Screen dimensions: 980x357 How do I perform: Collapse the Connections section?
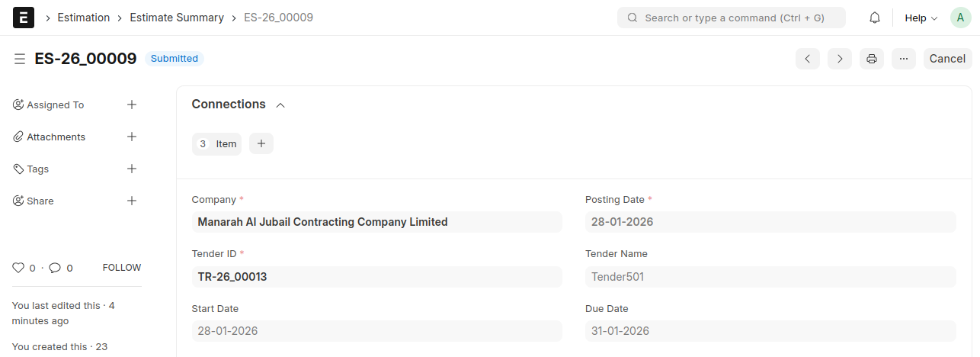point(280,105)
